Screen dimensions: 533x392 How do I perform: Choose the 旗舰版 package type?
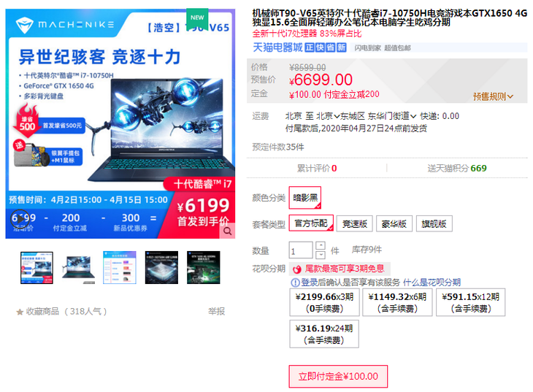tap(434, 223)
